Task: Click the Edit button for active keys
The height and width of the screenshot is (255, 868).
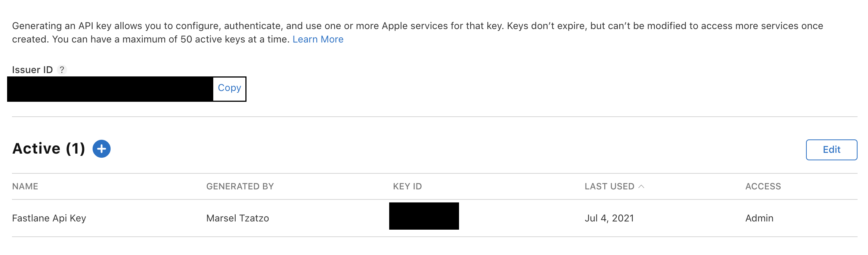Action: tap(831, 149)
